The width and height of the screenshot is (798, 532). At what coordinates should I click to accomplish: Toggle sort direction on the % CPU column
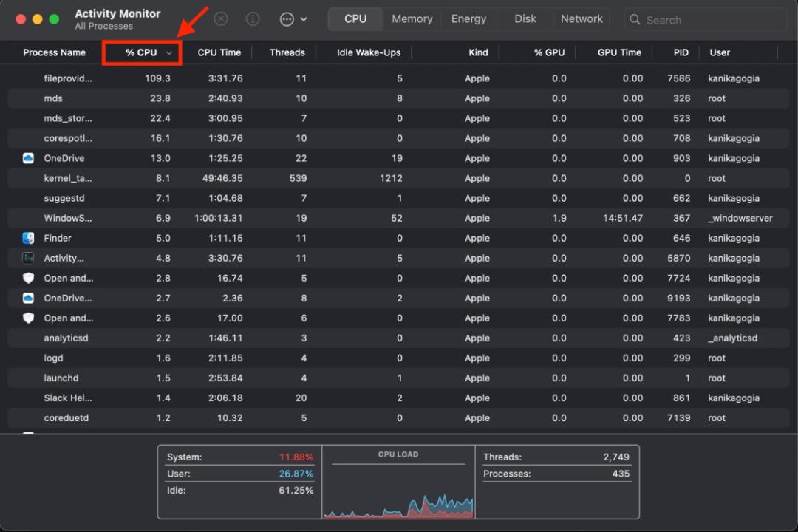(x=141, y=52)
